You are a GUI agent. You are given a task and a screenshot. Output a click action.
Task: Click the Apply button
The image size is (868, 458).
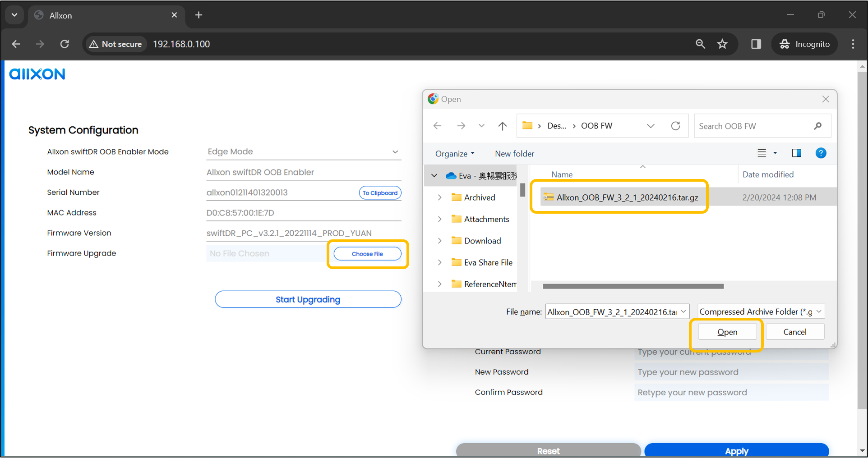(736, 450)
